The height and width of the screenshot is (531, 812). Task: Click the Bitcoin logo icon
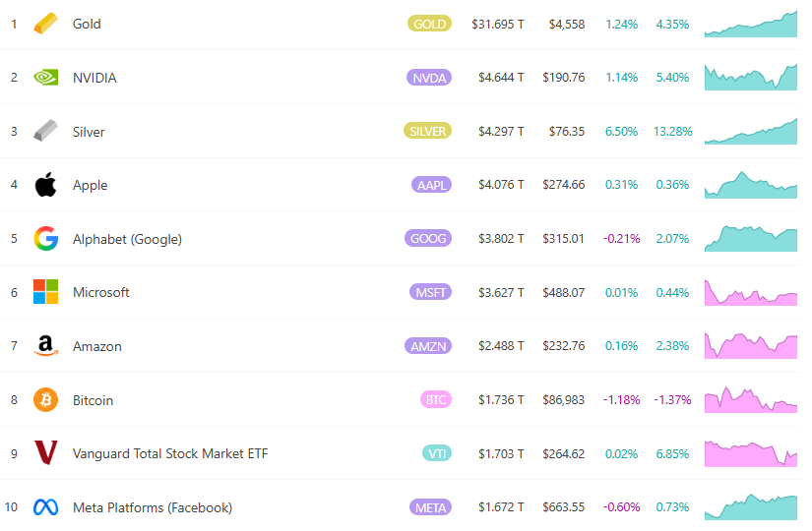[45, 400]
